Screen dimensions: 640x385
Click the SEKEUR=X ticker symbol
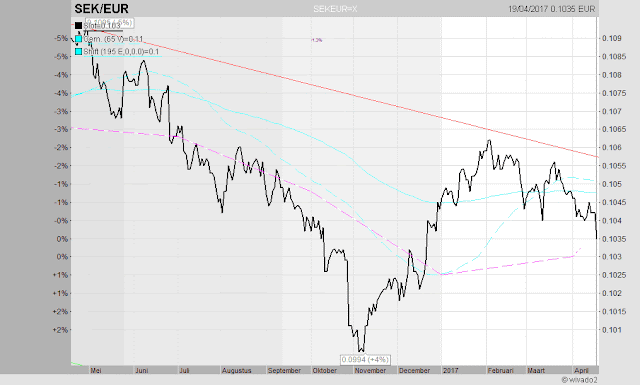coord(335,9)
